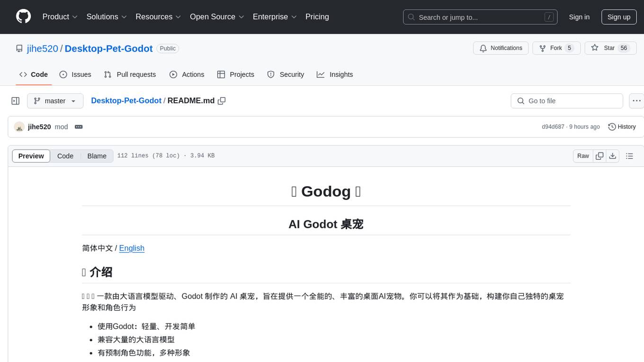Open the mod commit message
644x362 pixels.
pyautogui.click(x=62, y=127)
